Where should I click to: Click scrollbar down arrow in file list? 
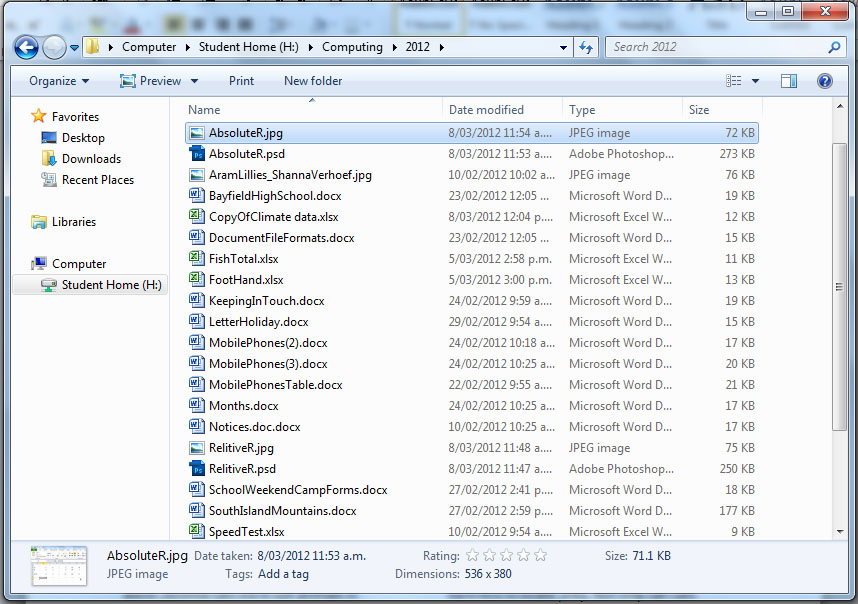tap(840, 531)
